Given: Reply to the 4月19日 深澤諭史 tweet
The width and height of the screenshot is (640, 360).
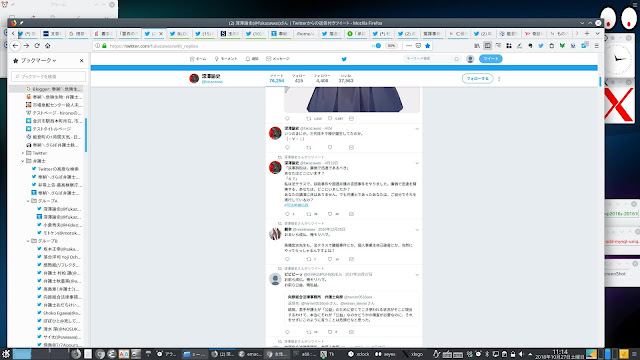Looking at the screenshot, I should coord(287,214).
